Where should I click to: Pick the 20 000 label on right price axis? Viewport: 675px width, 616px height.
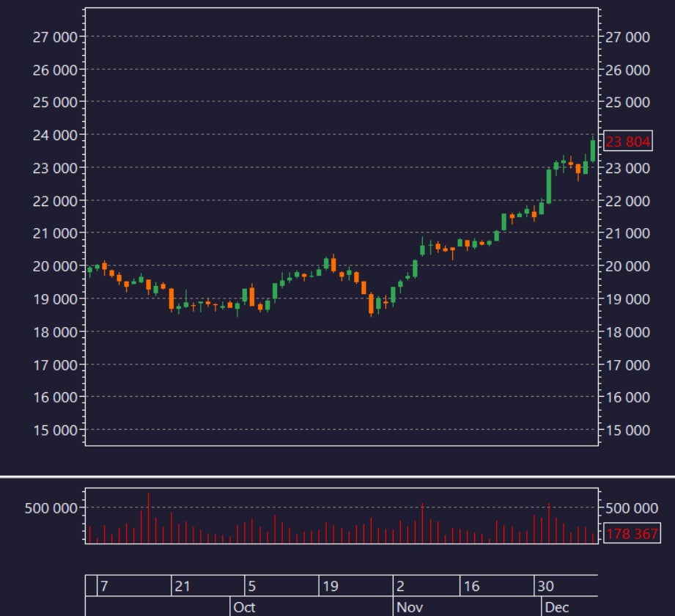click(627, 266)
